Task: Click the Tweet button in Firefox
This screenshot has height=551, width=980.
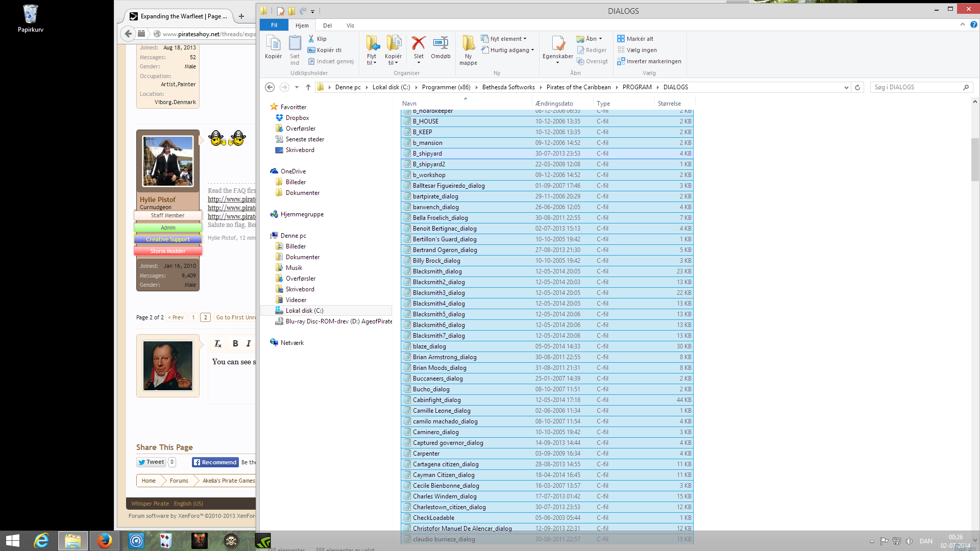Action: pyautogui.click(x=151, y=462)
